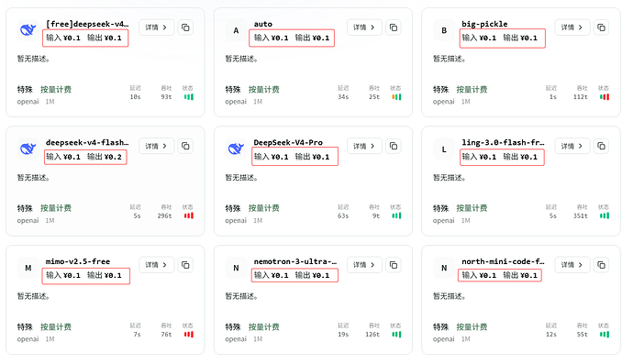Click the big-pickle model title
Viewport: 633px width, 364px height.
485,24
